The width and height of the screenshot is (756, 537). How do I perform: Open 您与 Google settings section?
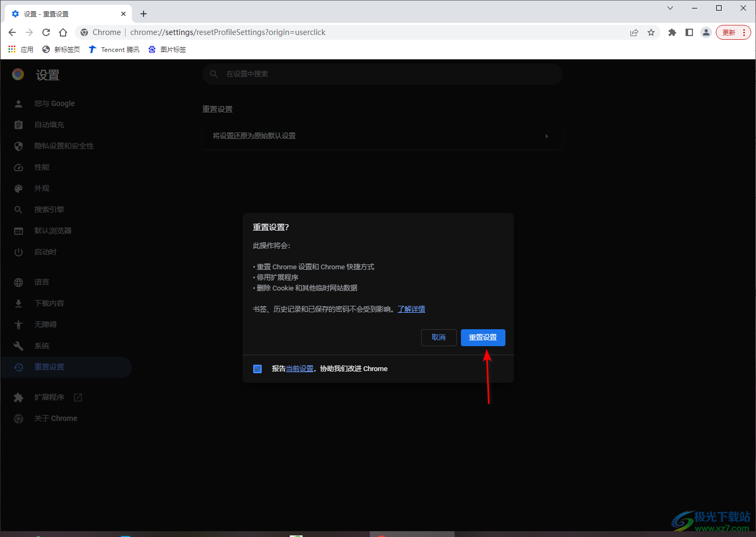pyautogui.click(x=66, y=103)
